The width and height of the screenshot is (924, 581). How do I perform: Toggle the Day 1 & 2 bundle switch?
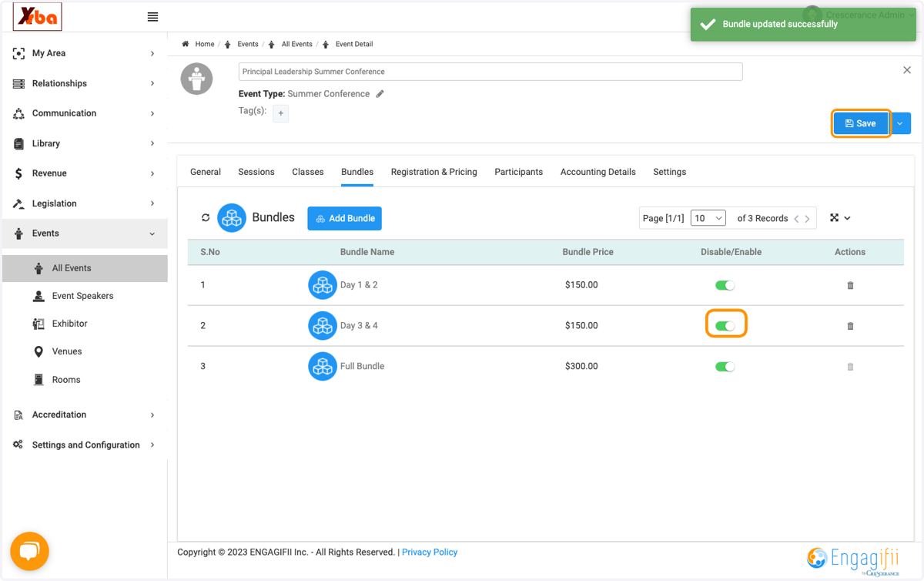(x=725, y=285)
